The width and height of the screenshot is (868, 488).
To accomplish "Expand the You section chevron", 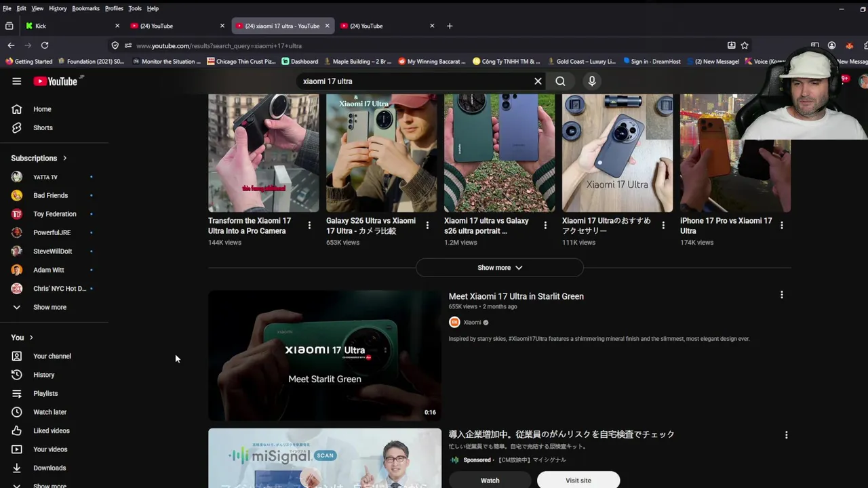I will (x=31, y=338).
